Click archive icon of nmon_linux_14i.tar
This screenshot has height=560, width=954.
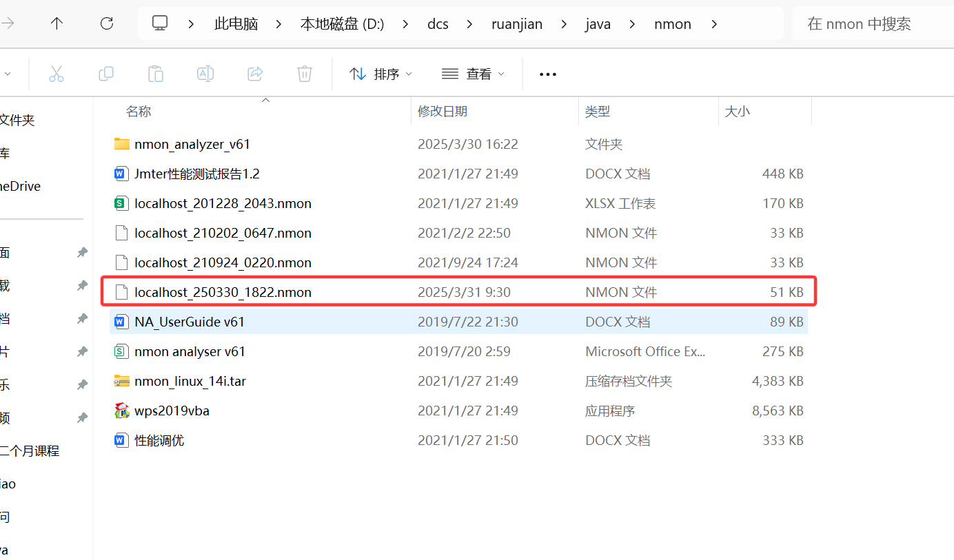pos(122,381)
